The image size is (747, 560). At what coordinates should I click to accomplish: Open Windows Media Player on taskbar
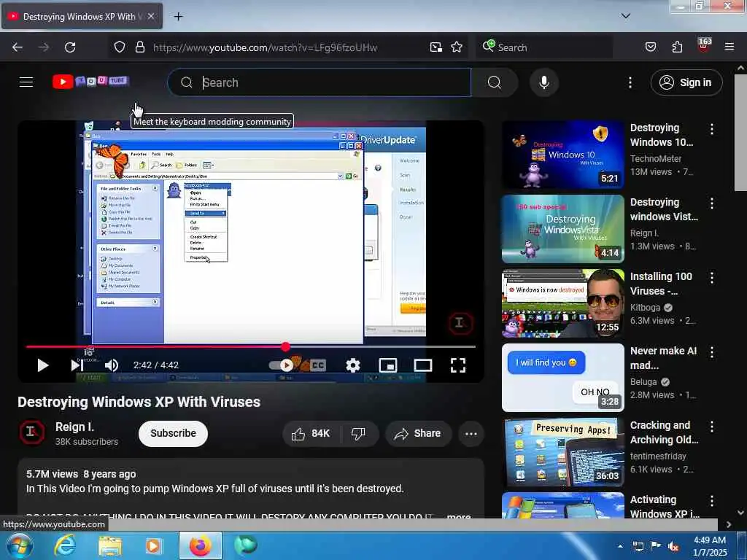point(153,545)
